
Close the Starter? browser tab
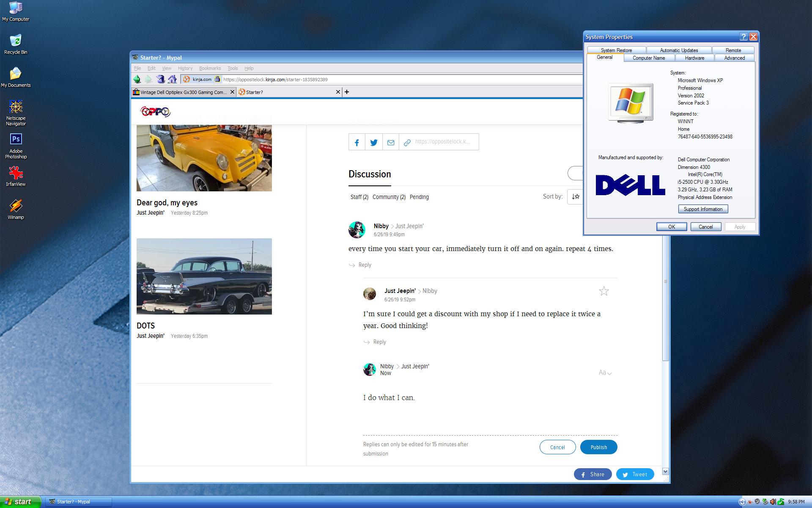click(338, 92)
